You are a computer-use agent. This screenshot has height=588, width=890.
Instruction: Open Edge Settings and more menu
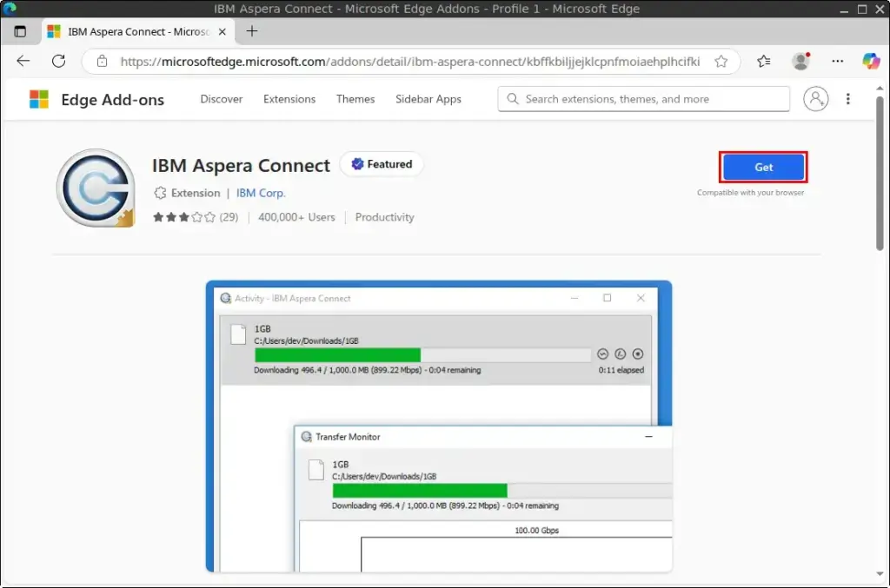coord(837,62)
